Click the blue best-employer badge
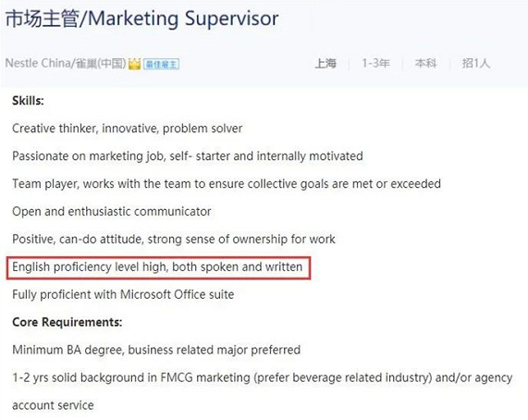The image size is (528, 420). click(161, 64)
